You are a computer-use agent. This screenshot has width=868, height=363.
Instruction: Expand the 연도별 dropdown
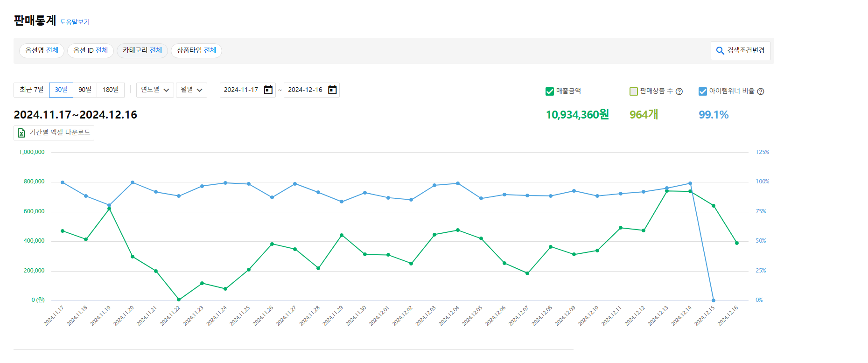(x=155, y=90)
